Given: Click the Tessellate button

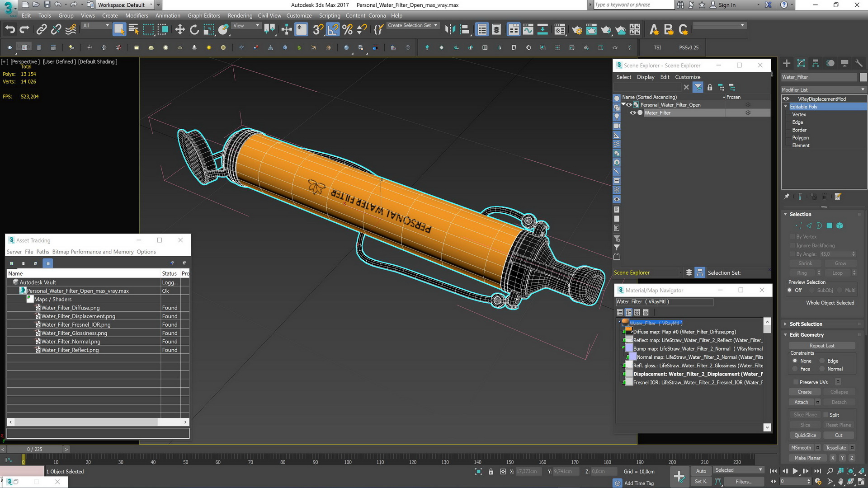Looking at the screenshot, I should click(x=835, y=448).
